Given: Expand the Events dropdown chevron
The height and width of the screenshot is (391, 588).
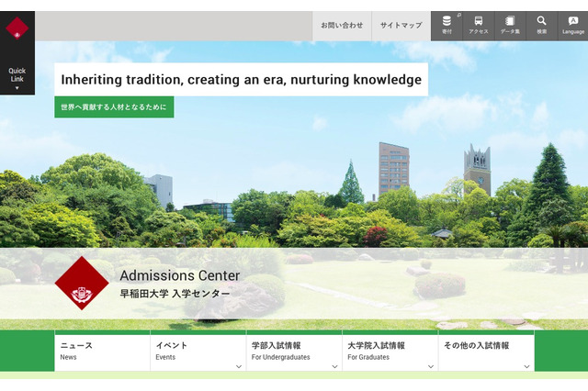Looking at the screenshot, I should point(239,366).
